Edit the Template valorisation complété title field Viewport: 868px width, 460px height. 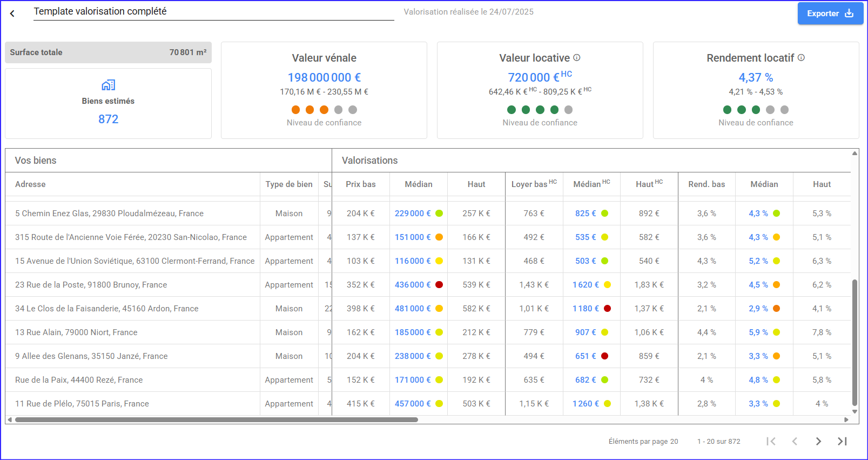213,11
